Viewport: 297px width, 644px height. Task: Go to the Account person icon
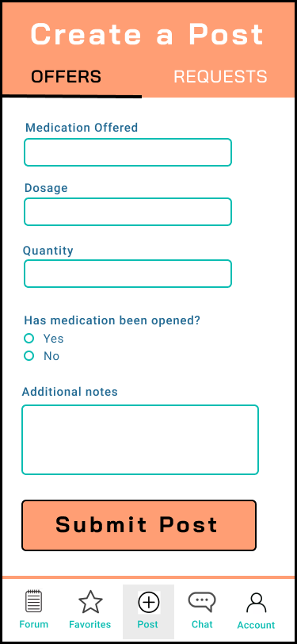(257, 603)
